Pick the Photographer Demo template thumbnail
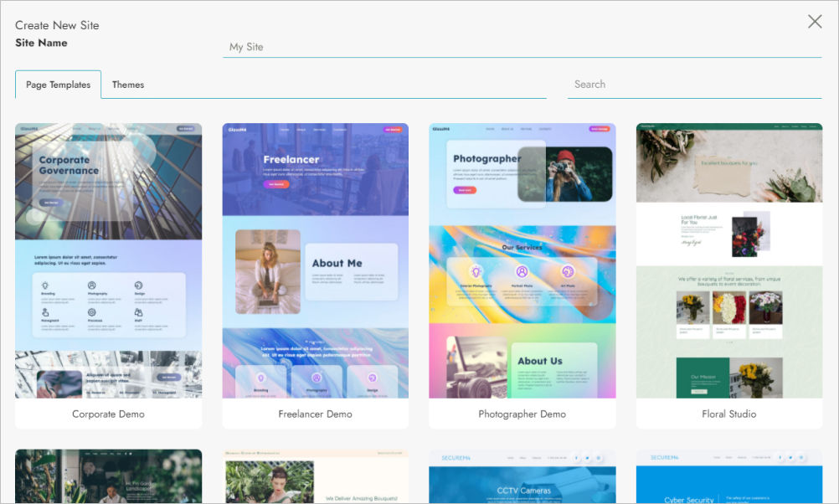Image resolution: width=839 pixels, height=504 pixels. 522,260
